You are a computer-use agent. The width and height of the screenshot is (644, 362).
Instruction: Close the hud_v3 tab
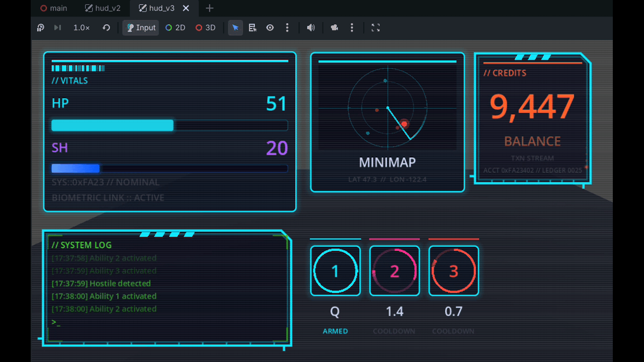186,8
